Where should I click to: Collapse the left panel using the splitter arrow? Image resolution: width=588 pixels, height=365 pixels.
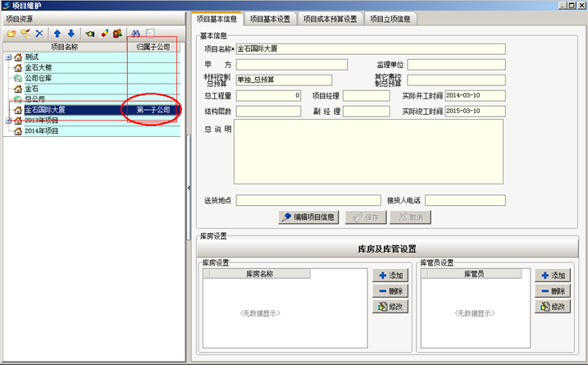[x=189, y=188]
